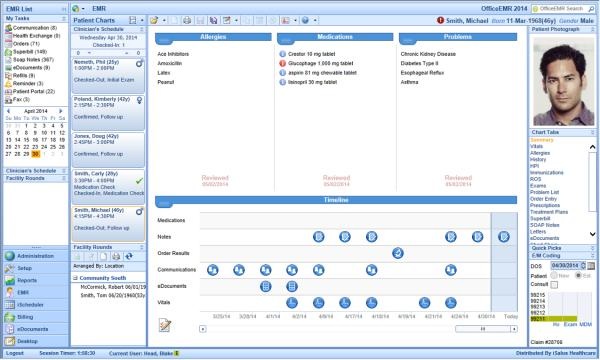The width and height of the screenshot is (600, 360).
Task: Open the Orders (71) task list
Action: (x=26, y=44)
